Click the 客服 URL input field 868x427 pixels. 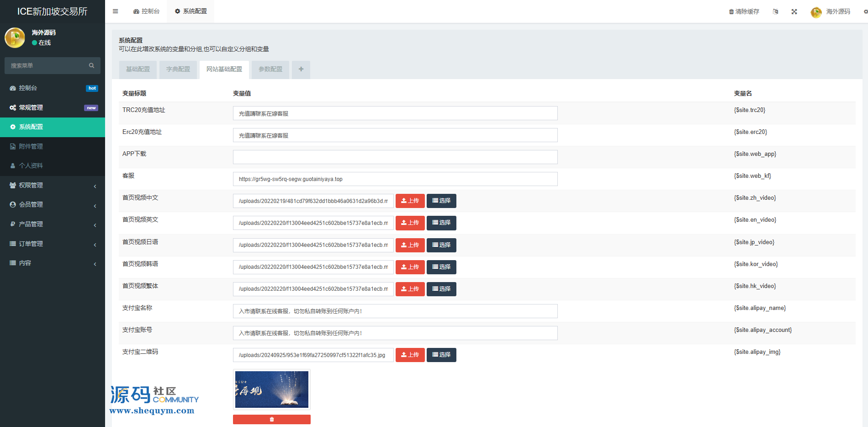395,179
